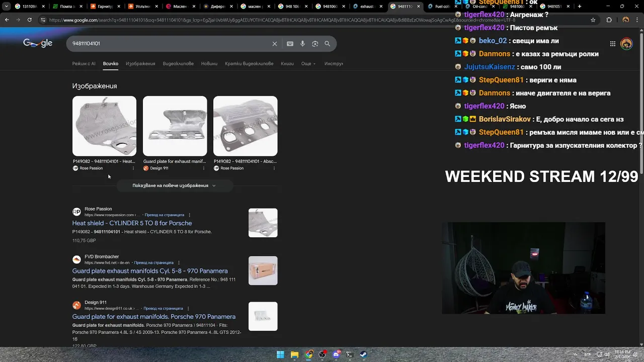The image size is (644, 362).
Task: Open the Google apps grid
Action: 613,44
